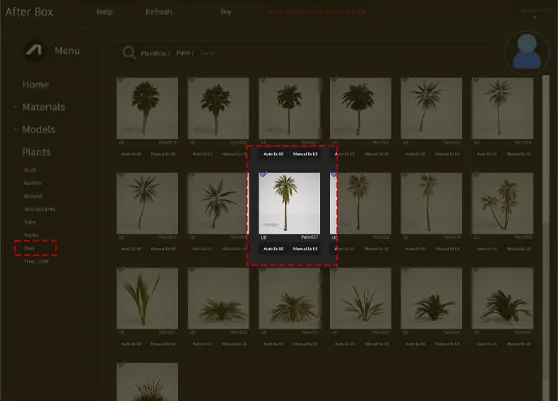
Task: Select the Palm025 thumbnail
Action: click(147, 204)
